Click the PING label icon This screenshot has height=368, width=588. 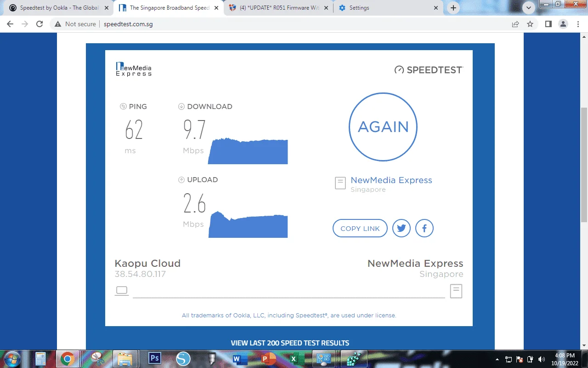pyautogui.click(x=123, y=107)
